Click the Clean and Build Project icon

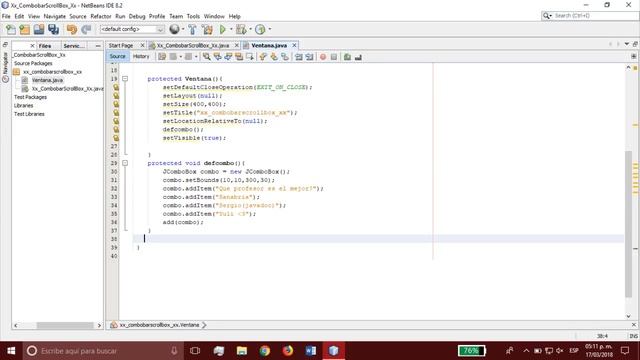point(207,29)
